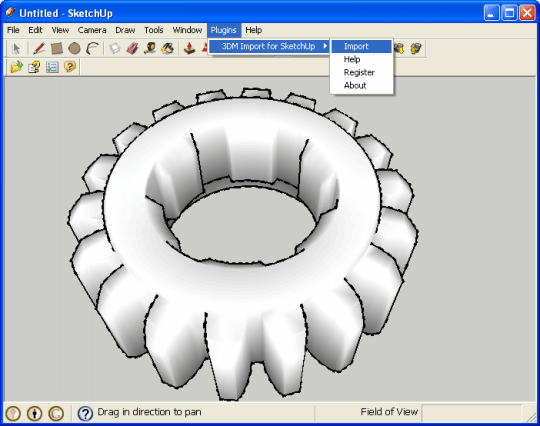Choose About in the plugin submenu
540x426 pixels.
361,85
